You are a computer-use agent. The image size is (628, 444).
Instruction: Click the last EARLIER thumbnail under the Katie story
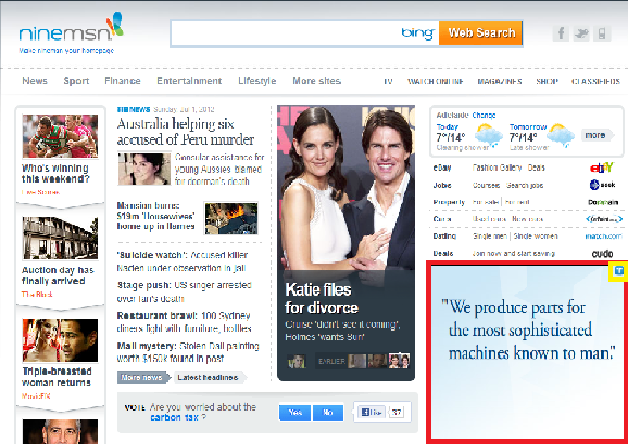pyautogui.click(x=399, y=361)
